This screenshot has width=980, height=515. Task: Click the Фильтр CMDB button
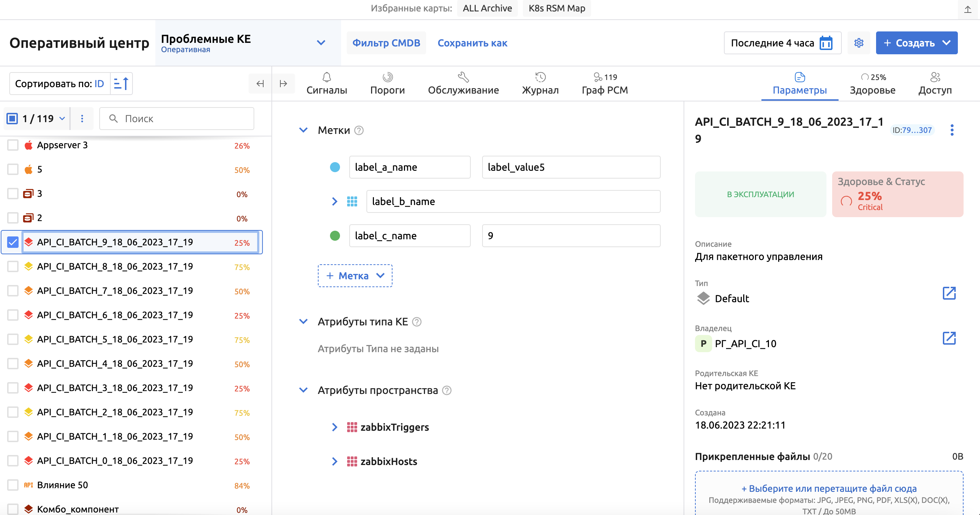coord(386,43)
